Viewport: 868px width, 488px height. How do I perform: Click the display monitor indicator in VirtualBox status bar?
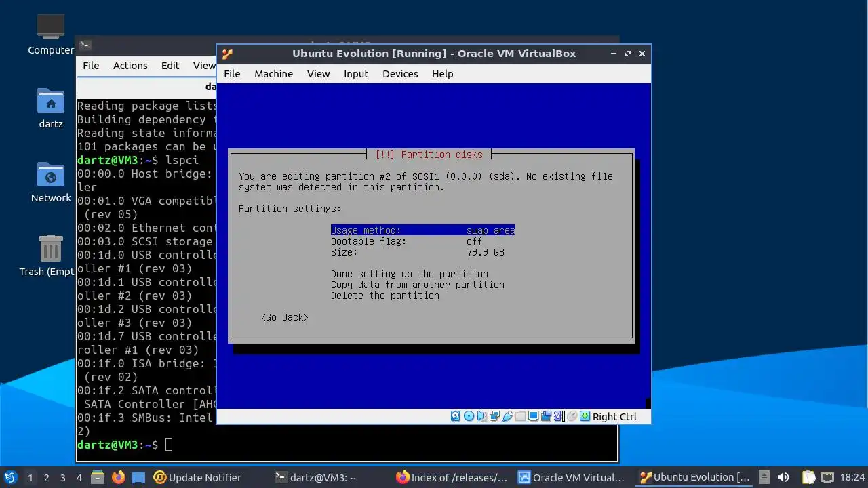pyautogui.click(x=533, y=416)
